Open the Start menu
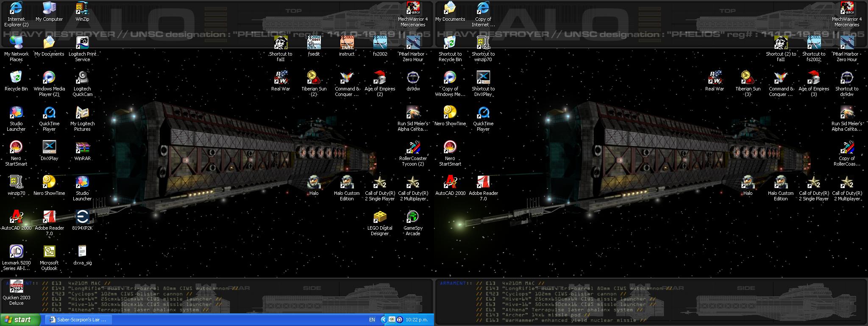Screen dimensions: 868x326 pyautogui.click(x=20, y=320)
